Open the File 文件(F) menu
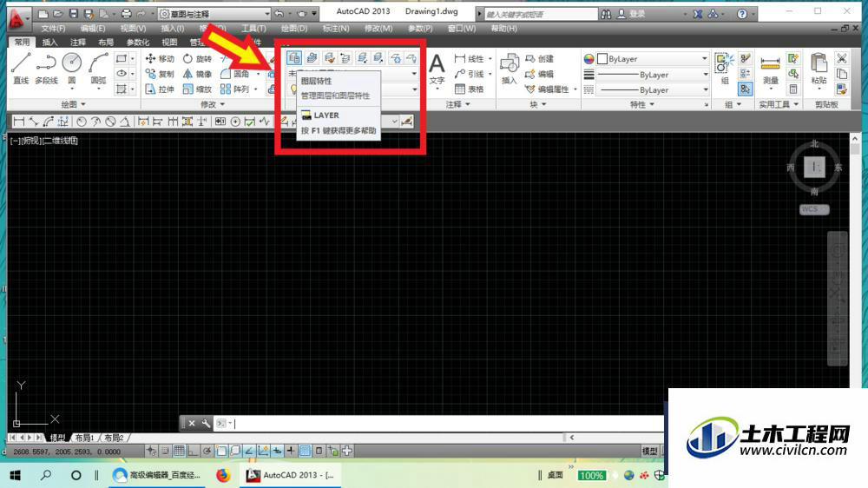This screenshot has width=868, height=488. coord(53,29)
